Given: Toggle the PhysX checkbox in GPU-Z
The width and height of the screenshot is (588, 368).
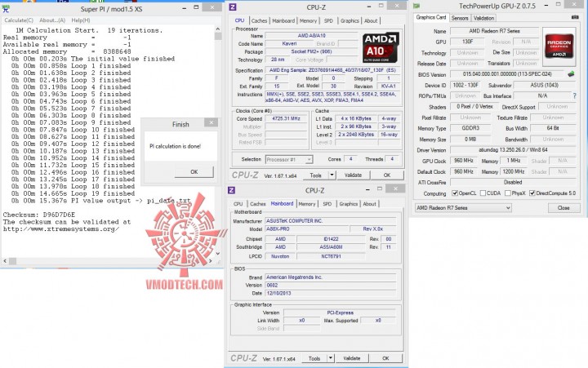Looking at the screenshot, I should tap(508, 193).
